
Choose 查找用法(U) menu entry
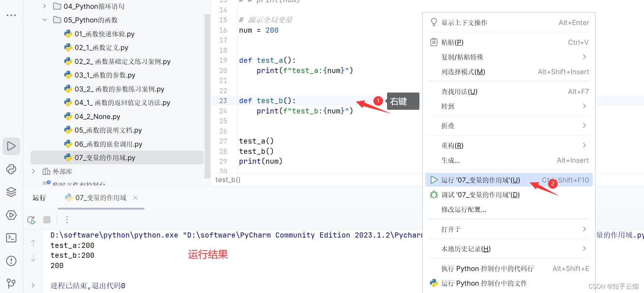[509, 91]
